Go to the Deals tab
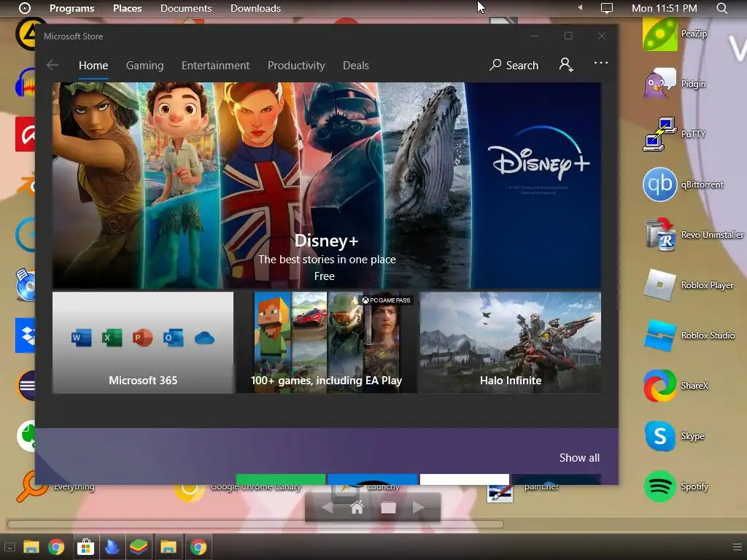The image size is (747, 560). tap(356, 65)
